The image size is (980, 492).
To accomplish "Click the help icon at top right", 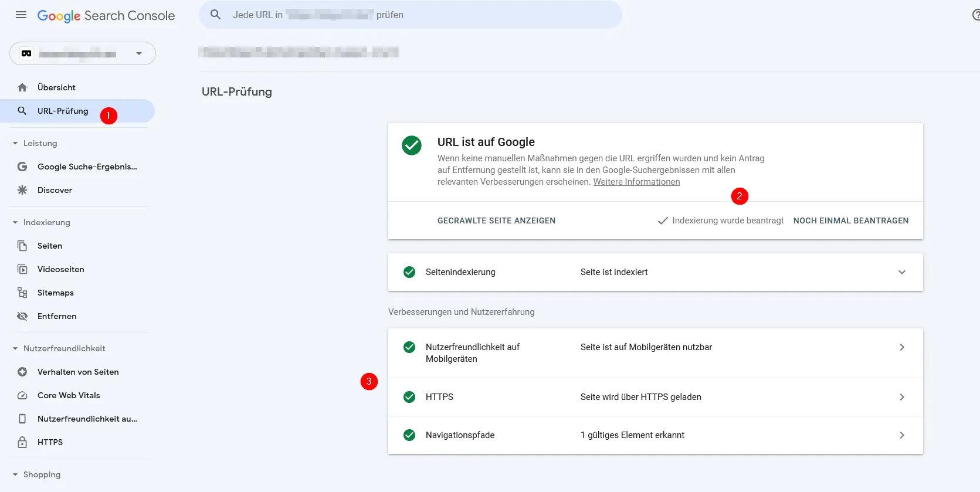I will click(976, 15).
